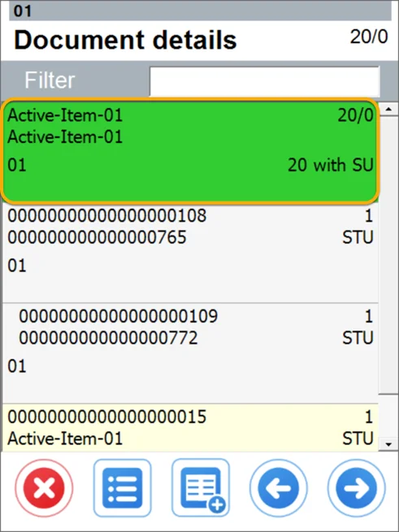
Task: Open the list view icon
Action: [x=122, y=488]
